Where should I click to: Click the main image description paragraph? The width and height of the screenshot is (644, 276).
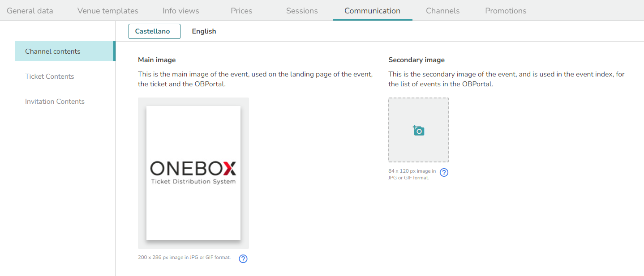[255, 79]
